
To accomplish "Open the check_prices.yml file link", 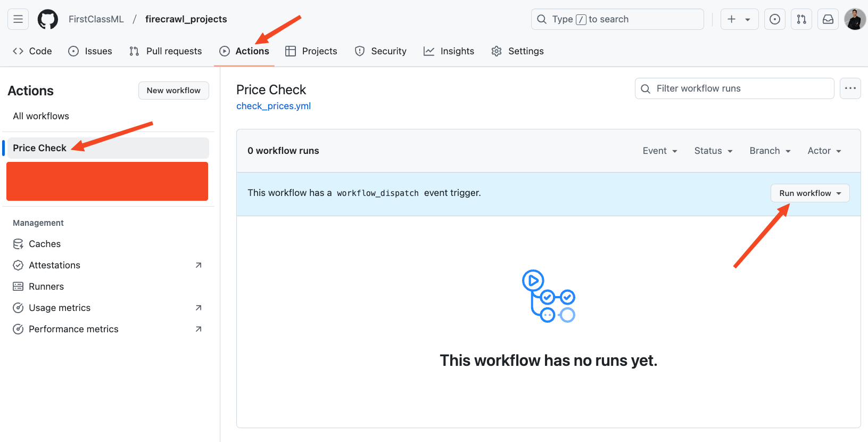I will point(274,106).
